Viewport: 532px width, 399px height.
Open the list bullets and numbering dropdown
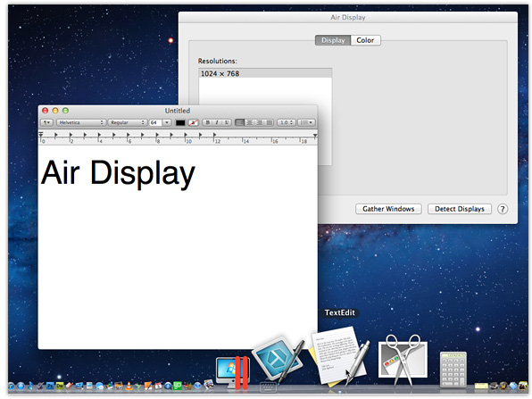click(306, 122)
